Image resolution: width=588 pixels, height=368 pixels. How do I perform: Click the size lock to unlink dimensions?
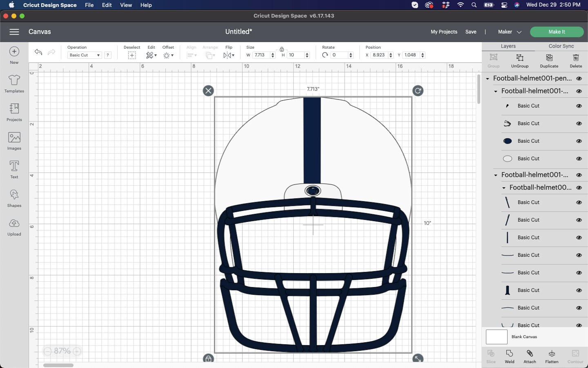(x=282, y=49)
